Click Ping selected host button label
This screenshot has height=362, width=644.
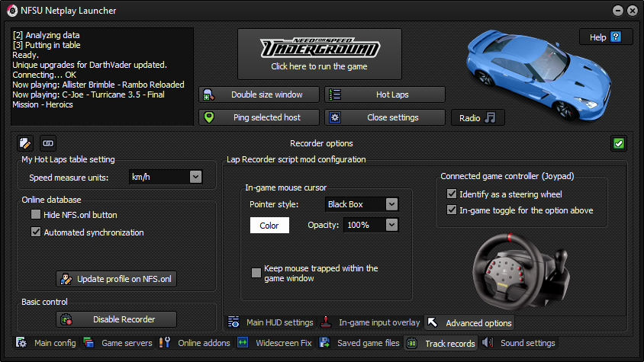tap(267, 117)
